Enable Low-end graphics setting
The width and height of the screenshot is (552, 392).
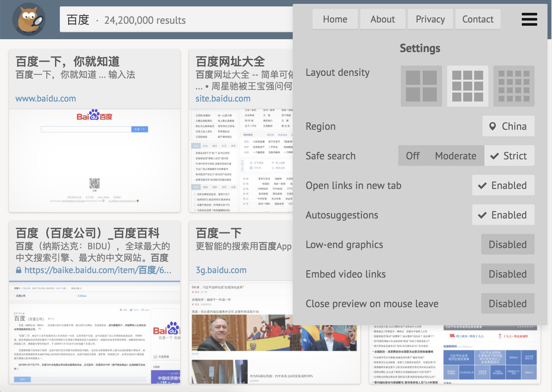pos(508,245)
